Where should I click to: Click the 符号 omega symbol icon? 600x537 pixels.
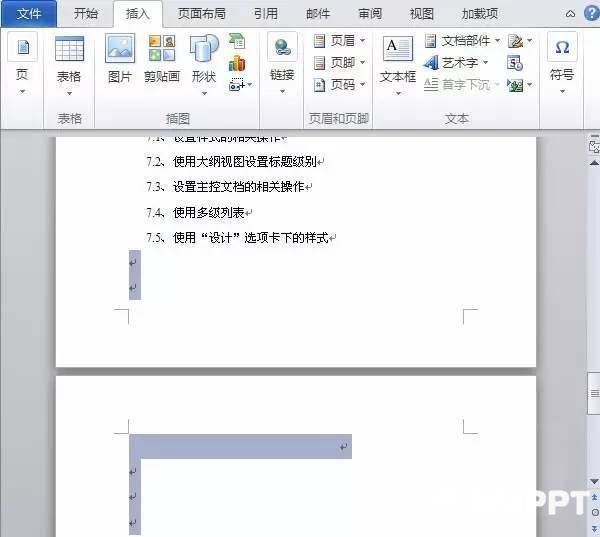pos(562,47)
